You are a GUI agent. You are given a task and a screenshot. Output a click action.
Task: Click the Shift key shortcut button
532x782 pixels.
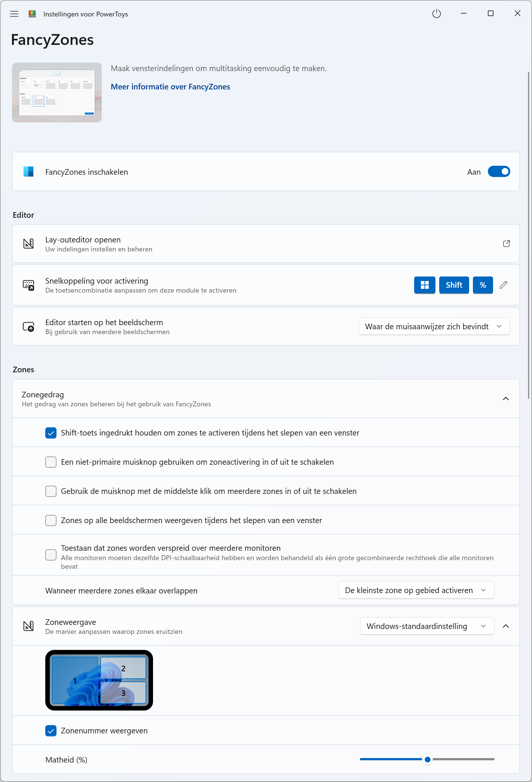[x=454, y=285]
